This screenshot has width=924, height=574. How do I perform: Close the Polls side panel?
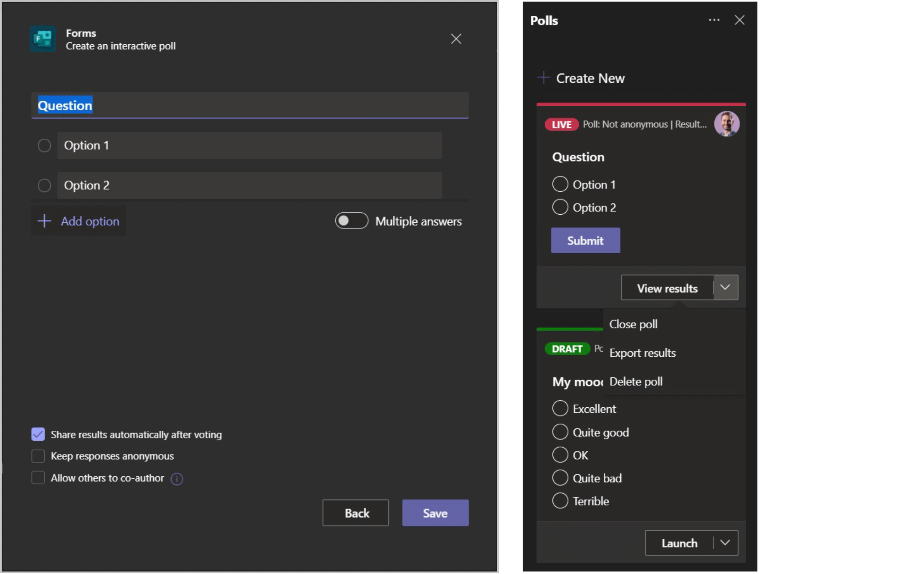click(x=739, y=20)
